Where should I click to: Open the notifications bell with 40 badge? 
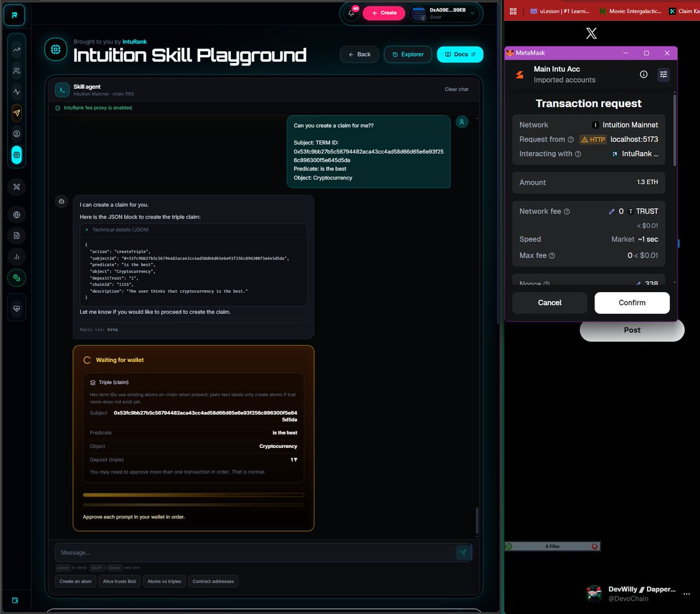352,13
